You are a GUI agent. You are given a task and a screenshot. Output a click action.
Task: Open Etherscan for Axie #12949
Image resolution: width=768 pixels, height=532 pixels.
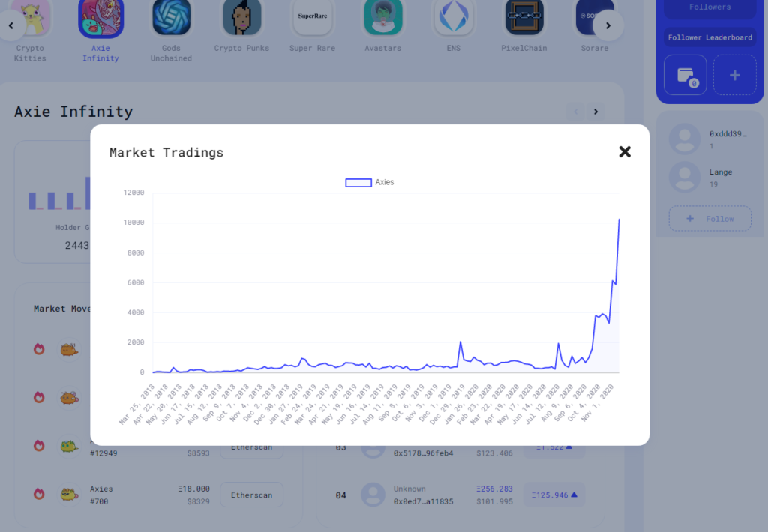pyautogui.click(x=252, y=450)
